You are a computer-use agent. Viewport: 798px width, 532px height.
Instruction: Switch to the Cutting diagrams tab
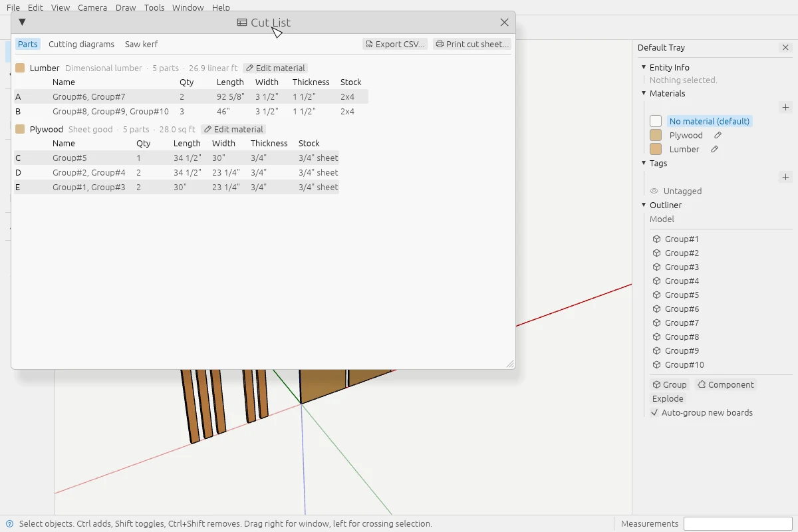[x=81, y=44]
